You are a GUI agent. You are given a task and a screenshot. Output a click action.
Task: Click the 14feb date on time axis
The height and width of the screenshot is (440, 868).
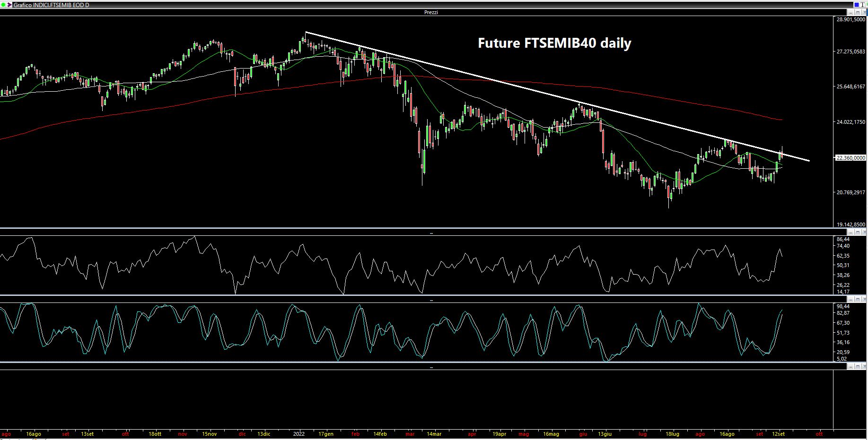pos(380,434)
